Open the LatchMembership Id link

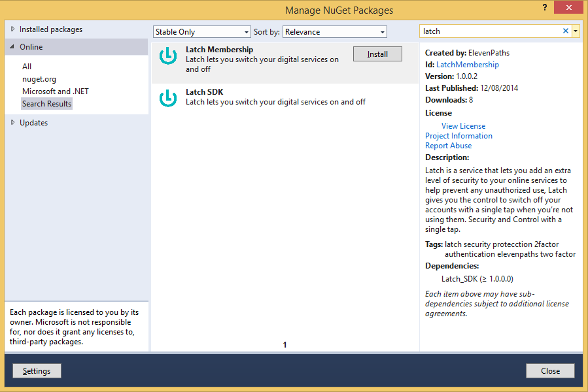467,65
